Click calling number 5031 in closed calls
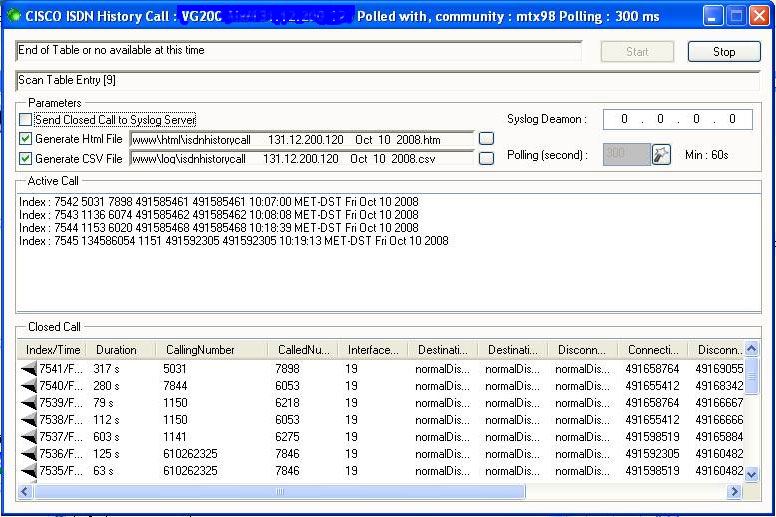The height and width of the screenshot is (517, 776). [175, 369]
